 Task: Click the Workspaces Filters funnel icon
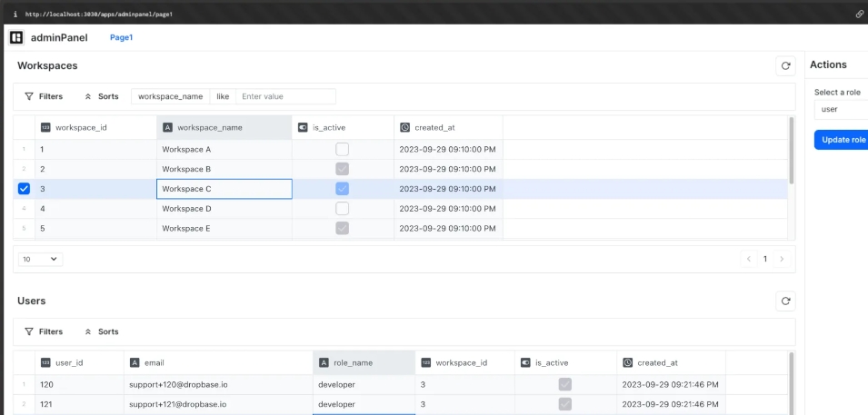(x=29, y=96)
